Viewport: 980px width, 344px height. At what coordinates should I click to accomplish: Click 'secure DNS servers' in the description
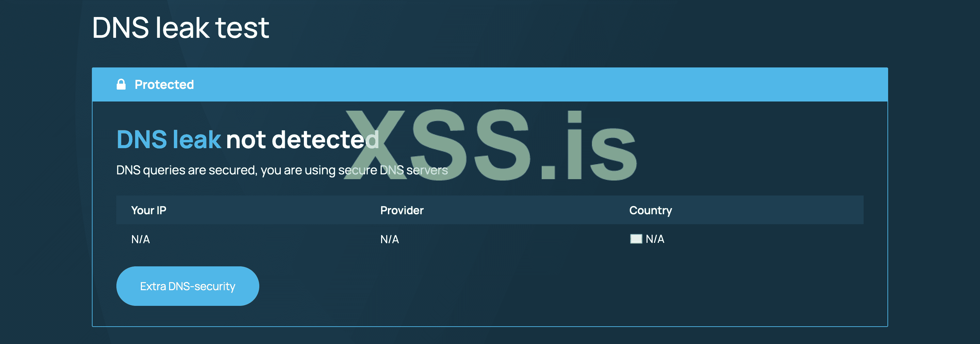(x=393, y=170)
